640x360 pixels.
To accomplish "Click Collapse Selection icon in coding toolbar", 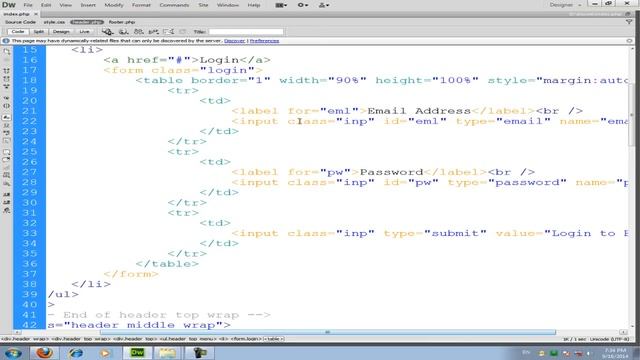I will (x=7, y=79).
